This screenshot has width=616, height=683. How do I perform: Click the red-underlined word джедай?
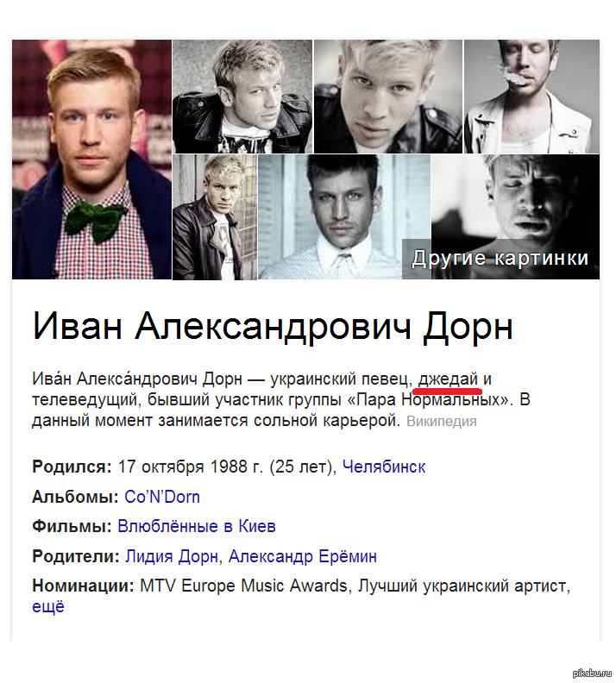pyautogui.click(x=448, y=379)
